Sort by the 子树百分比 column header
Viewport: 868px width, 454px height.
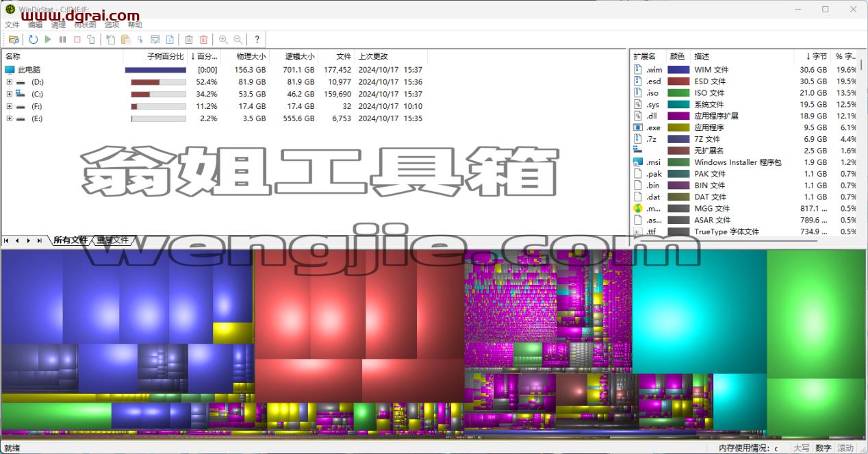(155, 57)
